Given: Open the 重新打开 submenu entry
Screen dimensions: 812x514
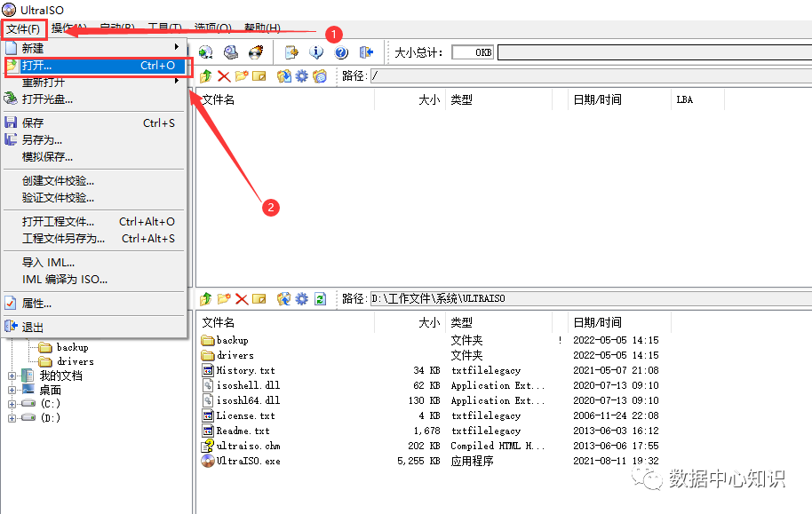Looking at the screenshot, I should coord(93,83).
